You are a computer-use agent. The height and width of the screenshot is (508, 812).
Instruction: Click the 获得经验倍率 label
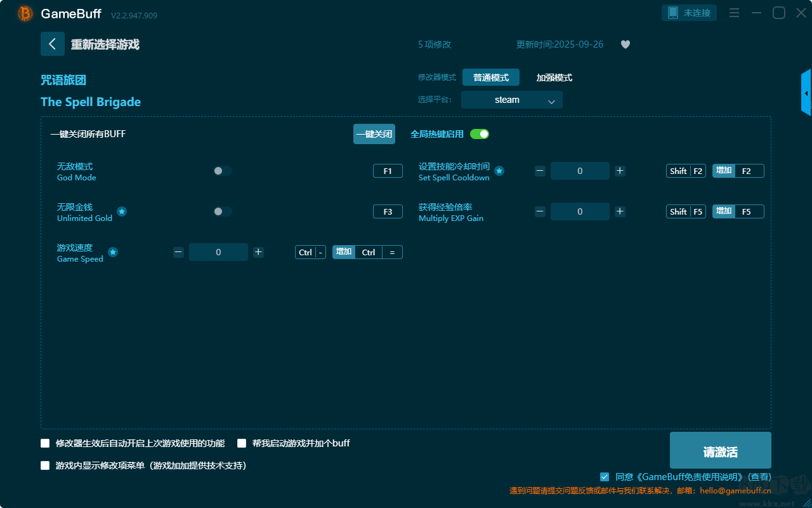(445, 207)
